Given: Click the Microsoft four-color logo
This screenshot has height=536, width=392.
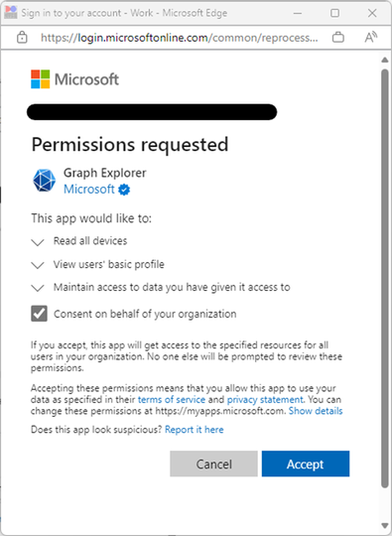Looking at the screenshot, I should pyautogui.click(x=41, y=79).
